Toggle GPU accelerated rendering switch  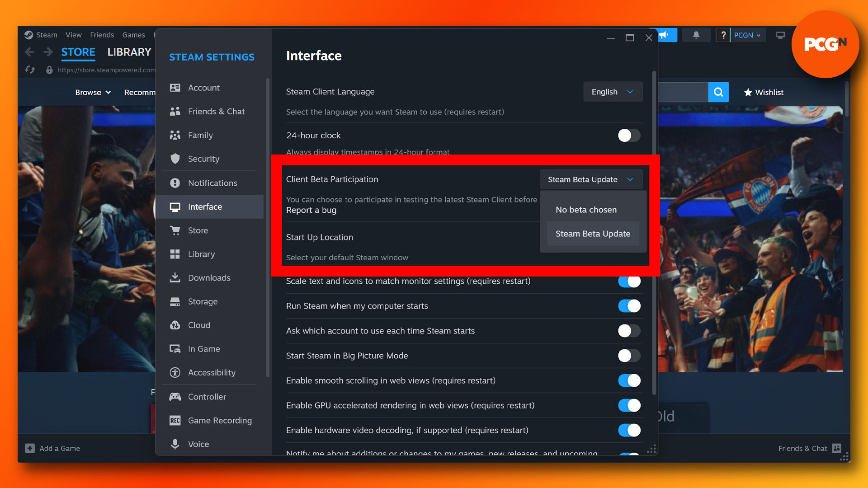[629, 405]
